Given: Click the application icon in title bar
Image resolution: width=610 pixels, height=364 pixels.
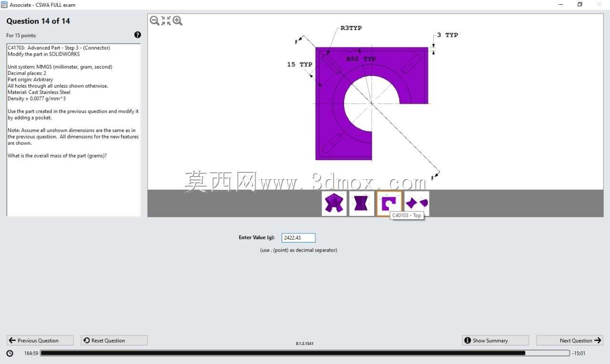Looking at the screenshot, I should pos(4,5).
